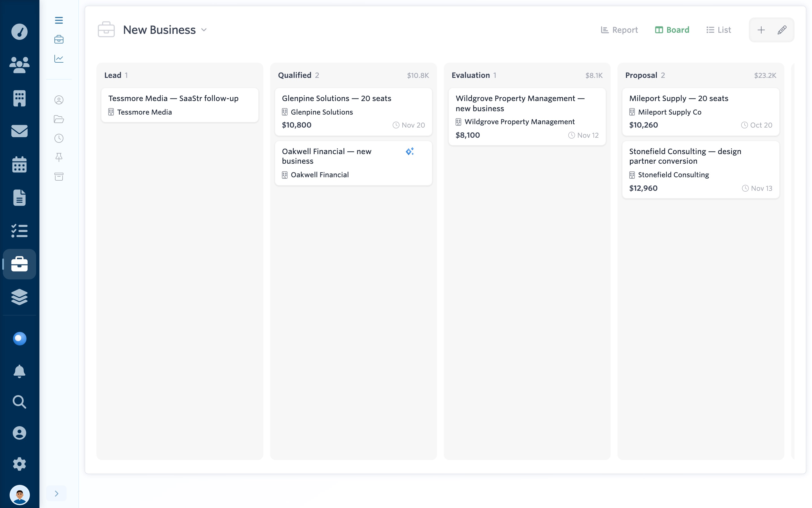
Task: Open the Documents file icon
Action: click(19, 198)
